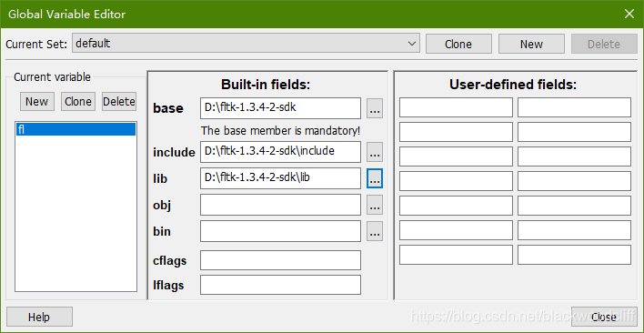Click the cflags input field

(280, 260)
